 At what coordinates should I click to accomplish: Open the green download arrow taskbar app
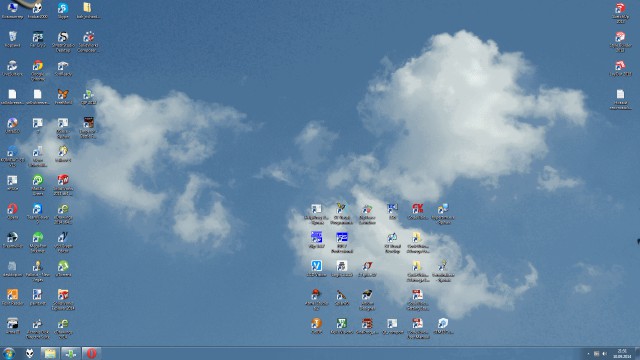(71, 353)
